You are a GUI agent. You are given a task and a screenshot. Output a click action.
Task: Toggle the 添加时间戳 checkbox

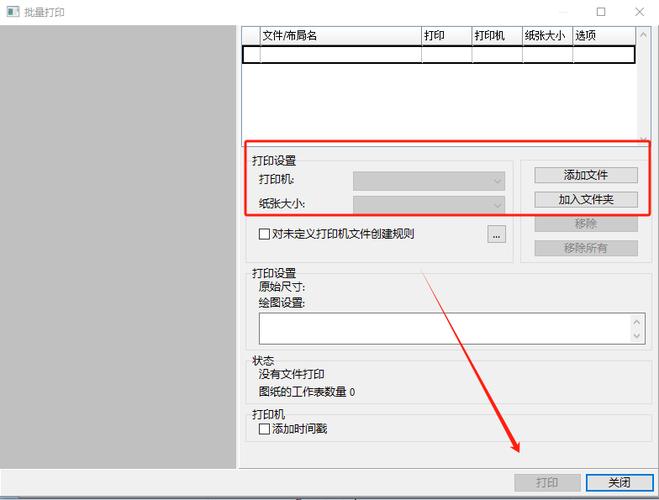(264, 429)
